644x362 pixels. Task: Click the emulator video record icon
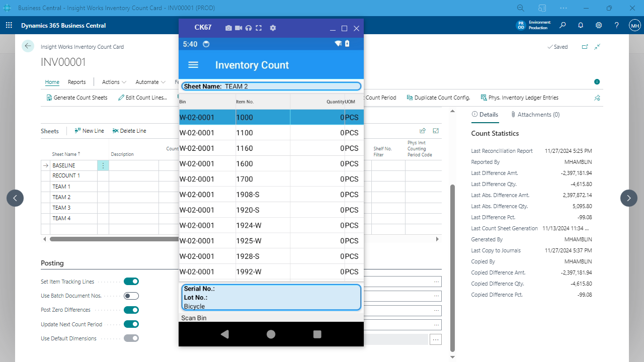click(238, 28)
